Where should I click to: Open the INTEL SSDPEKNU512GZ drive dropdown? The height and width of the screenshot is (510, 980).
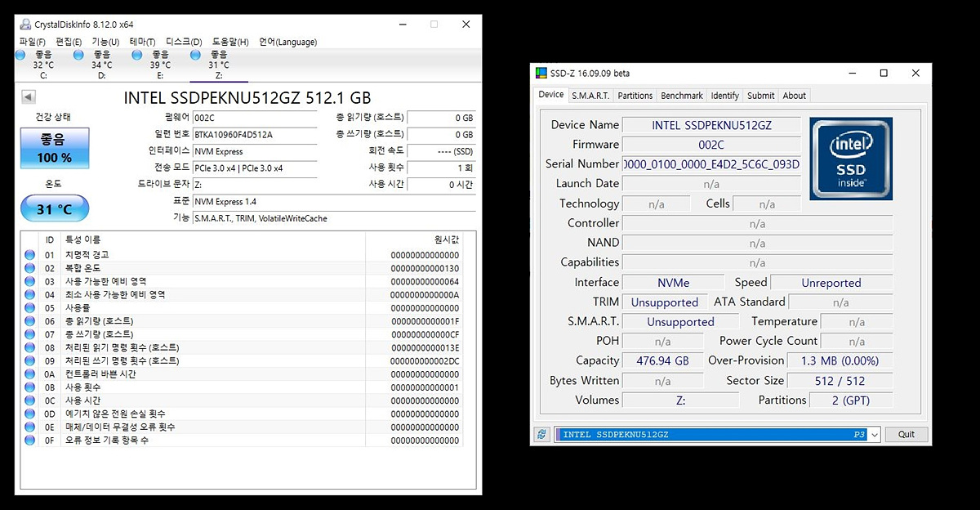(874, 435)
